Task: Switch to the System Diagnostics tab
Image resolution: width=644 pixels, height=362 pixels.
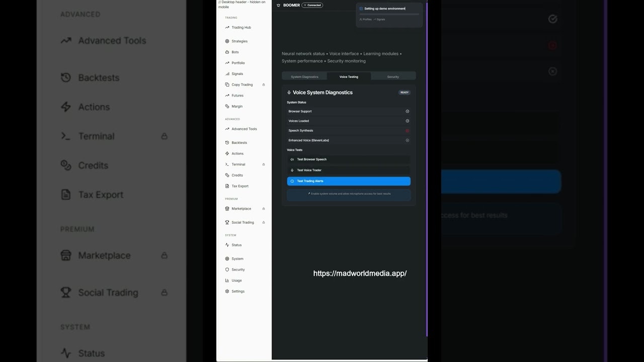Action: coord(304,77)
